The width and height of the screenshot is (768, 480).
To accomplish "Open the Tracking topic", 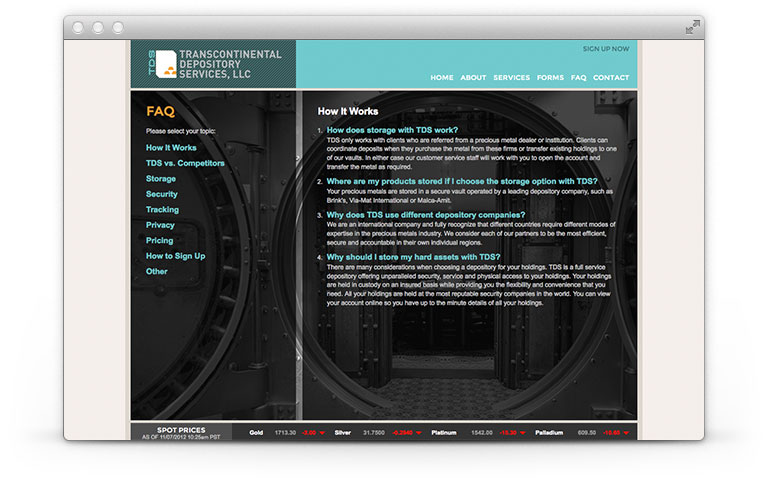I will [162, 210].
